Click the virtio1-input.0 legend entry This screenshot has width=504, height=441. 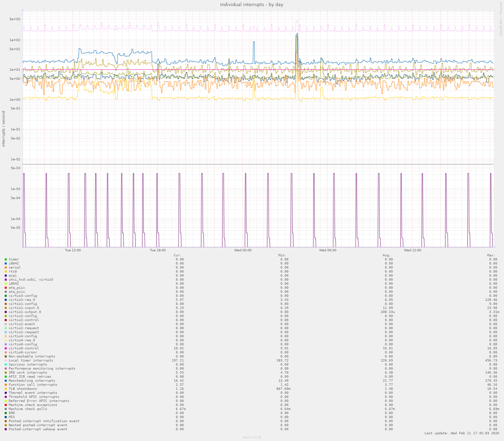[x=24, y=308]
